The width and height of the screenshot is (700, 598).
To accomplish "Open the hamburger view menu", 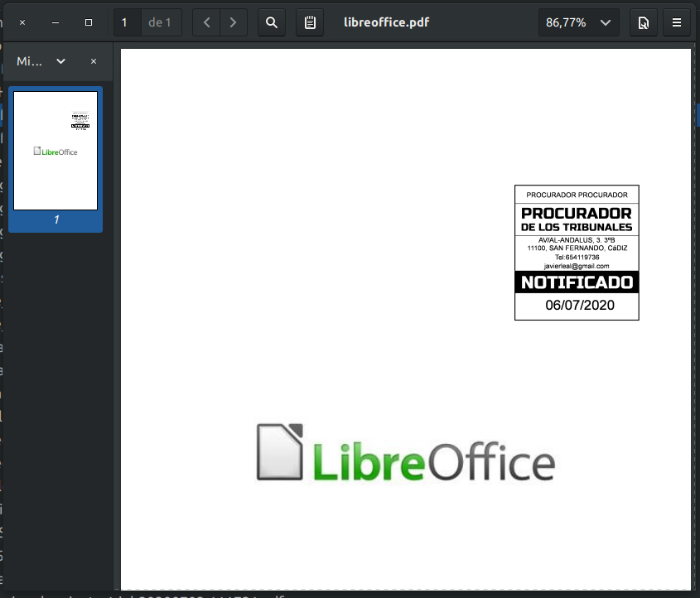I will (x=676, y=22).
